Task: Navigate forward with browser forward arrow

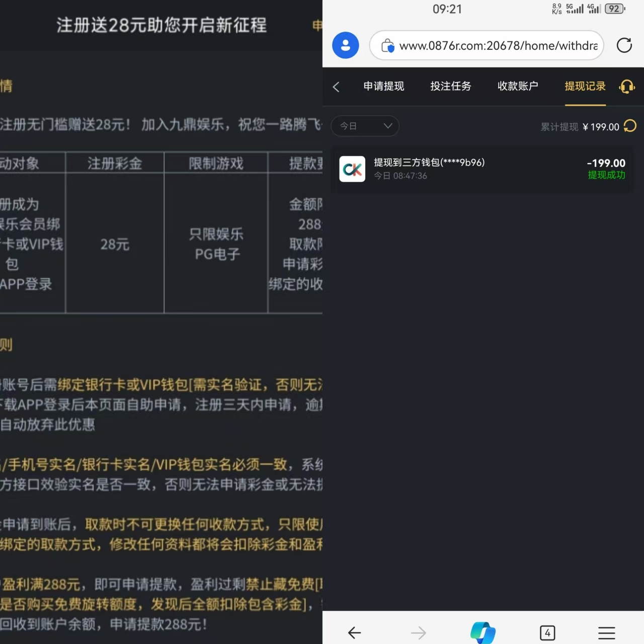Action: point(419,632)
